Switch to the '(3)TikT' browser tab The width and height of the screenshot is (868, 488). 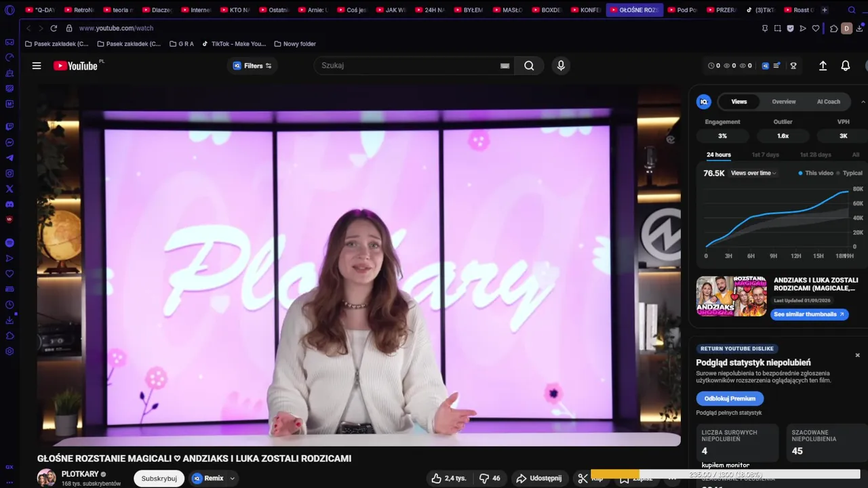coord(759,10)
